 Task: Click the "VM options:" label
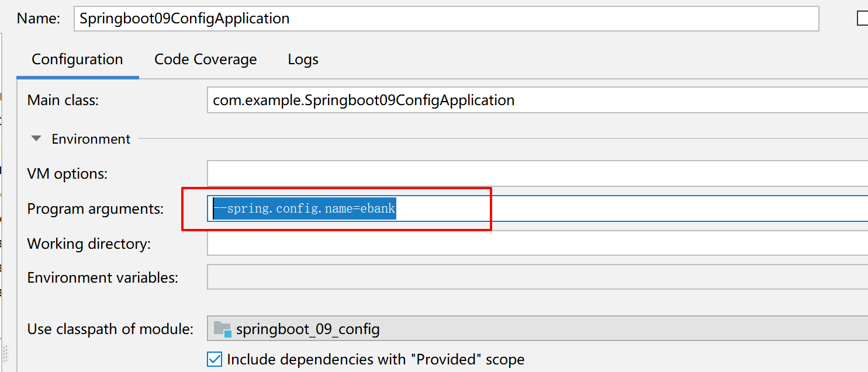coord(68,173)
